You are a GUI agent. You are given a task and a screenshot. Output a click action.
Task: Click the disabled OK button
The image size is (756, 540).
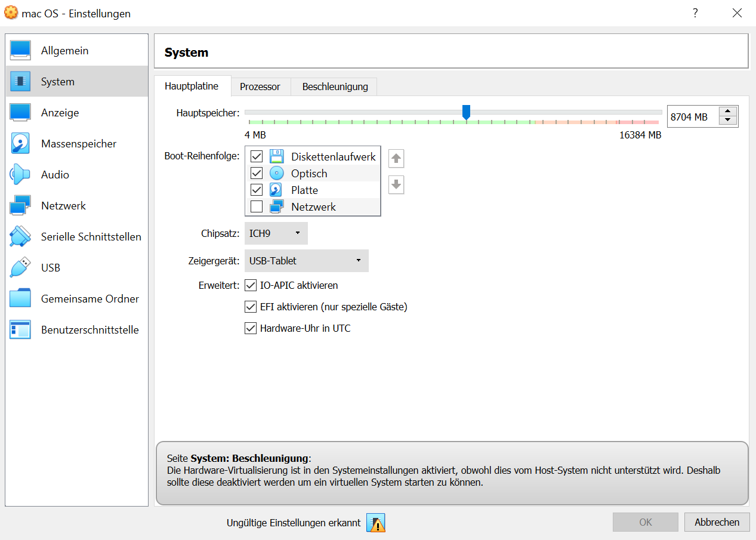coord(646,522)
